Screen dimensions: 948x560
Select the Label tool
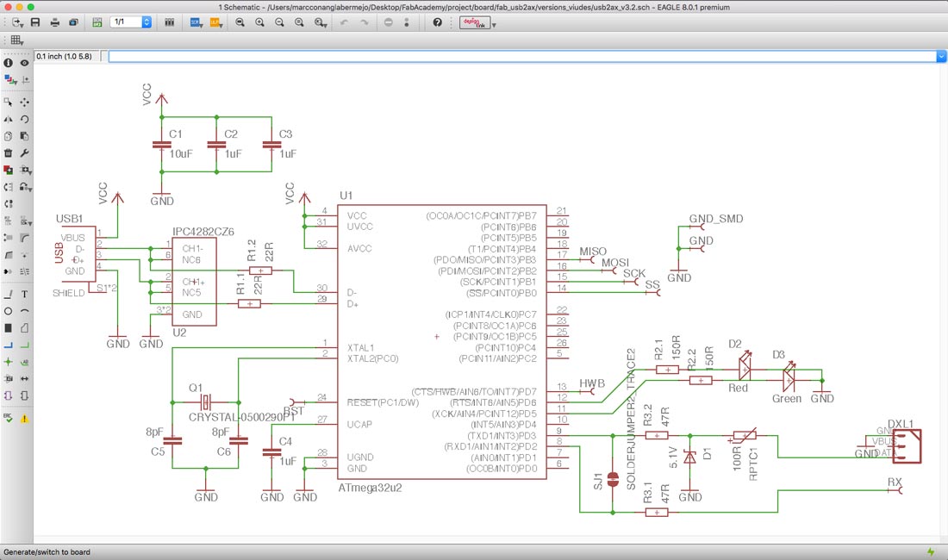(25, 362)
